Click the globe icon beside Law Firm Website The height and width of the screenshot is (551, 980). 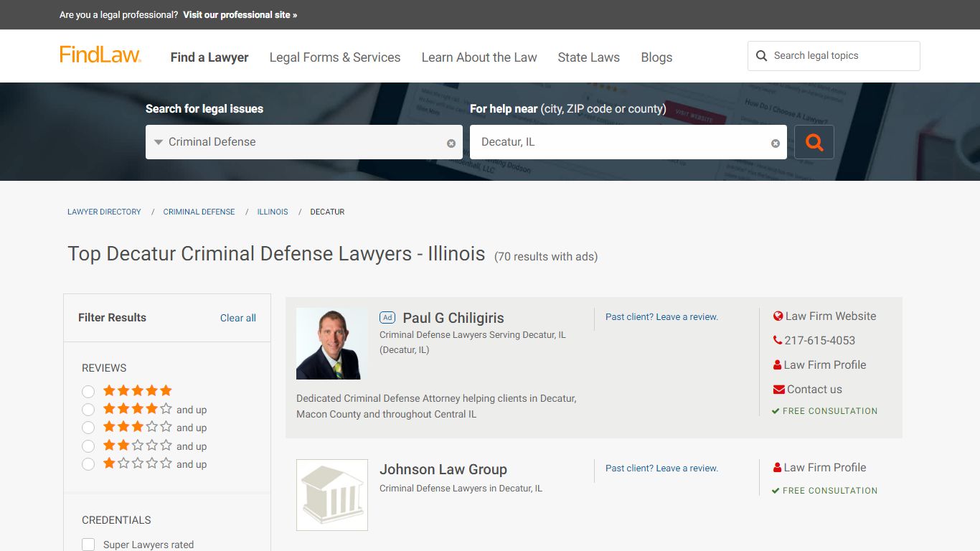778,316
